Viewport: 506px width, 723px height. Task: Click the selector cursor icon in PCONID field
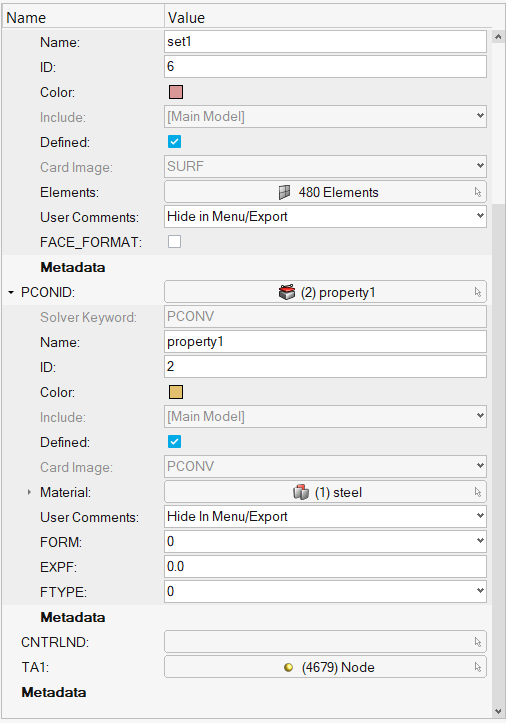point(478,292)
